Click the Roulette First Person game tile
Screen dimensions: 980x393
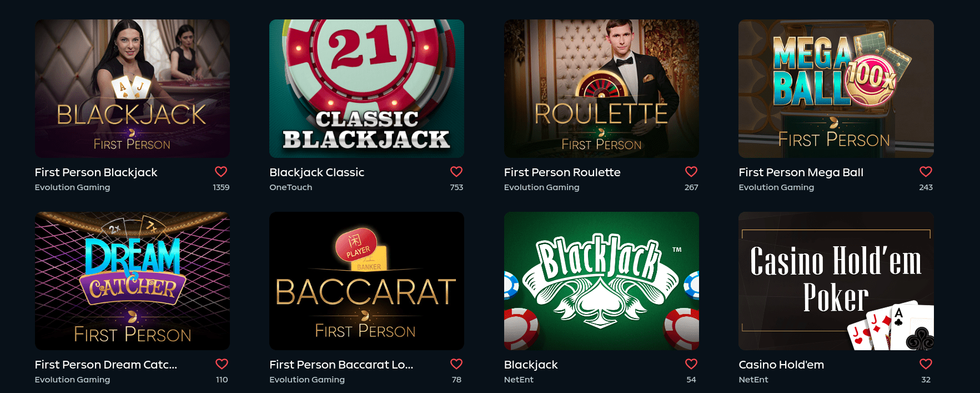(601, 88)
